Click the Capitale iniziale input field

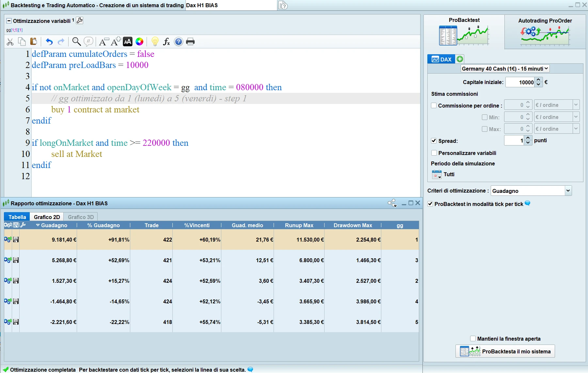tap(520, 82)
